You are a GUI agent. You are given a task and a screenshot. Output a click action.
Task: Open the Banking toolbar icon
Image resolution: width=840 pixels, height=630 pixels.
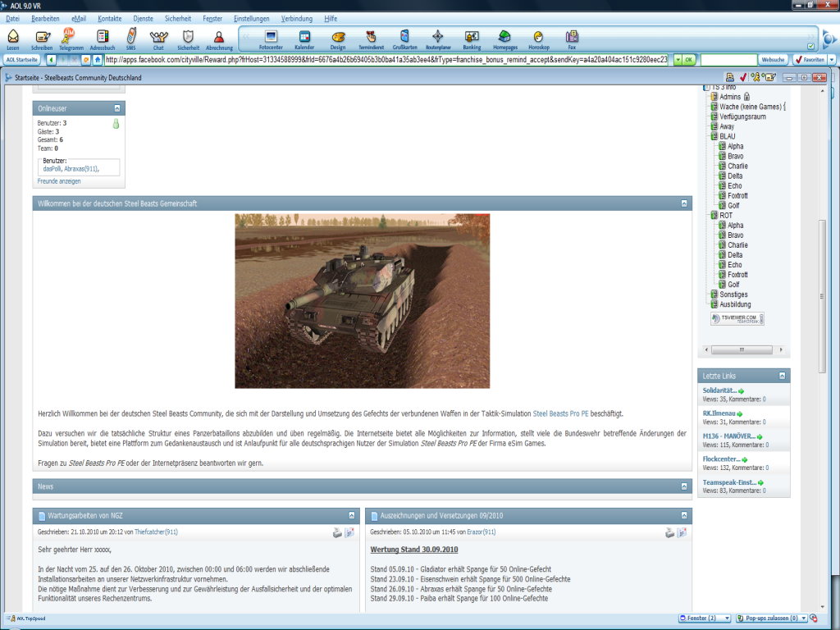coord(472,39)
